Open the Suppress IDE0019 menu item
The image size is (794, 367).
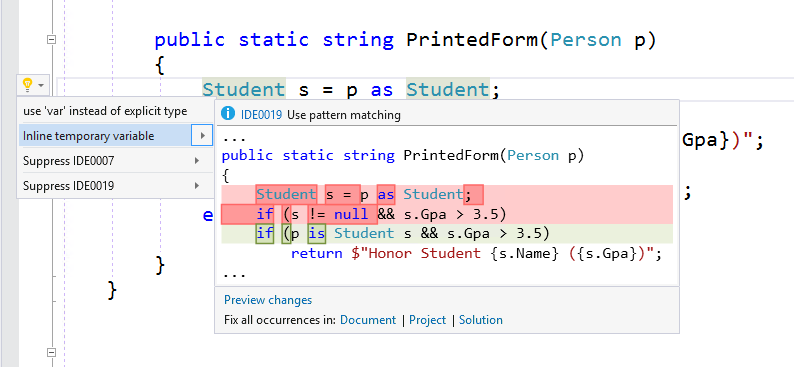pos(116,186)
